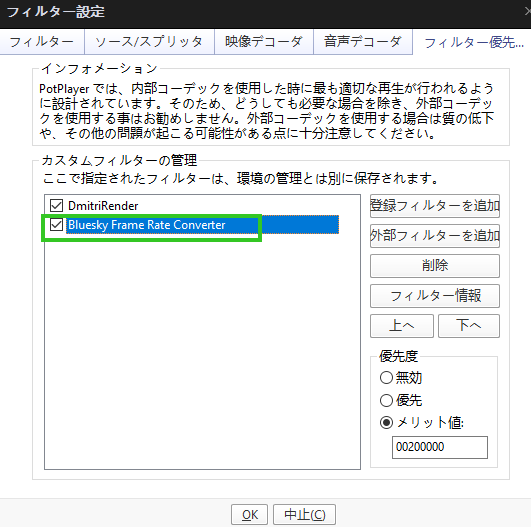The image size is (531, 527).
Task: Select the 優先 priority radio button
Action: pos(386,400)
